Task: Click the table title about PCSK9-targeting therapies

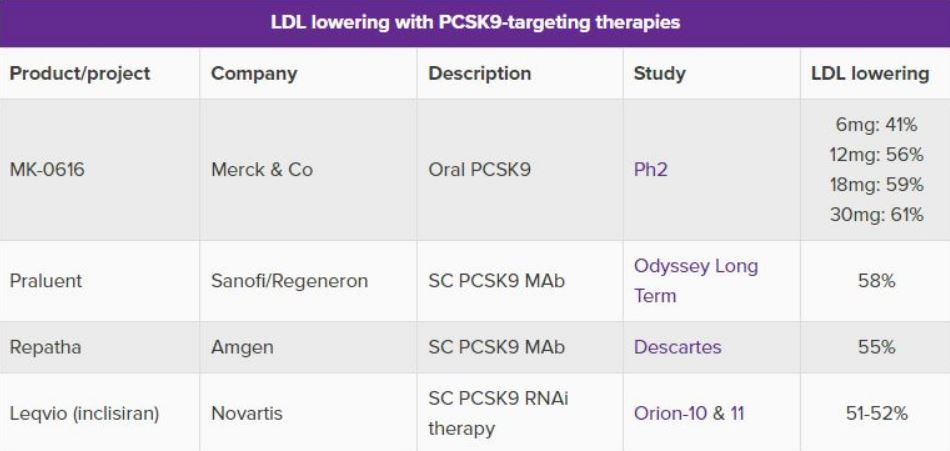Action: [x=475, y=22]
